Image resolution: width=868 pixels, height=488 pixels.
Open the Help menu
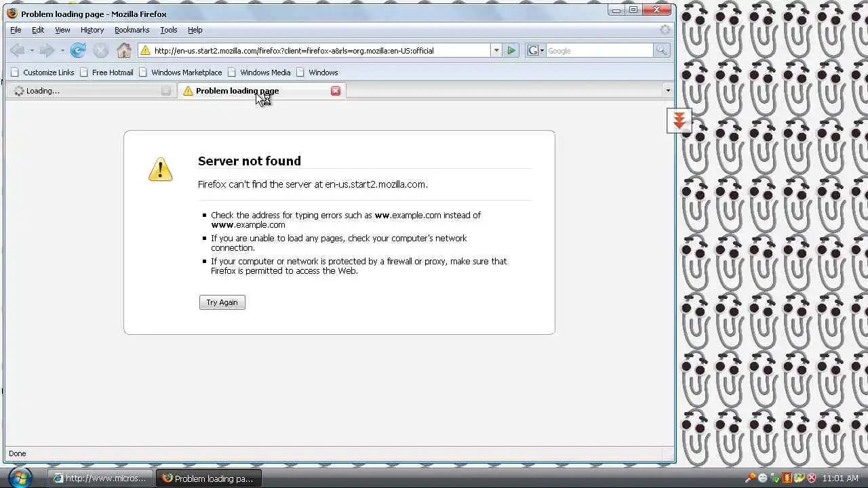195,30
